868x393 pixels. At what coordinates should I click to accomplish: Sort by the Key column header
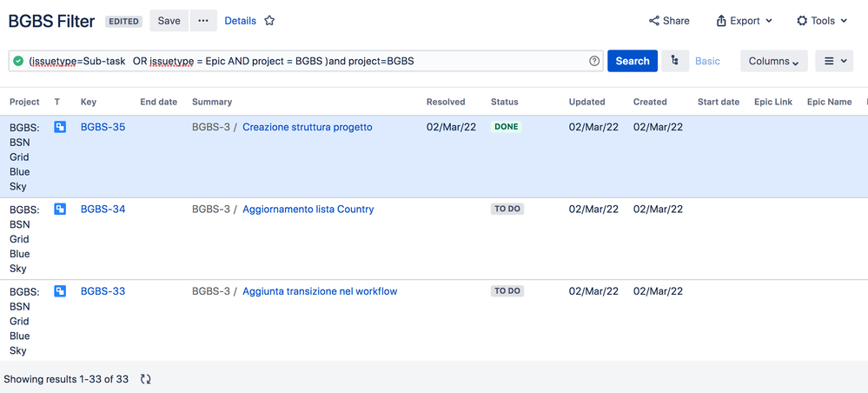pos(89,102)
